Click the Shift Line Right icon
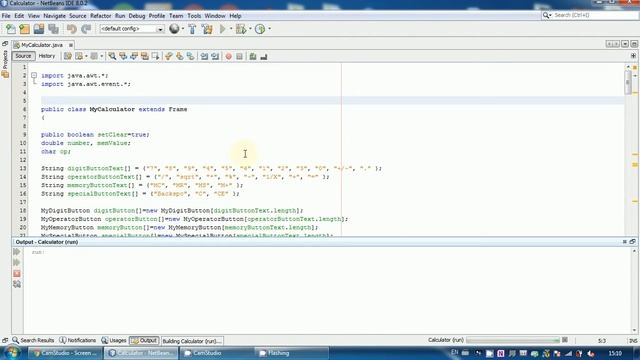640x360 pixels. tap(215, 56)
